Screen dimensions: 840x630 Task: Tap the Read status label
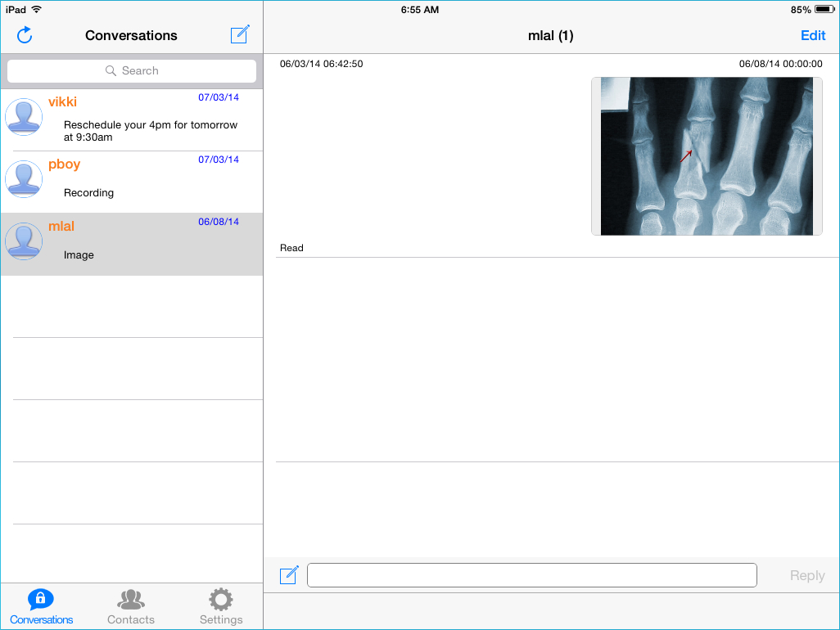291,248
